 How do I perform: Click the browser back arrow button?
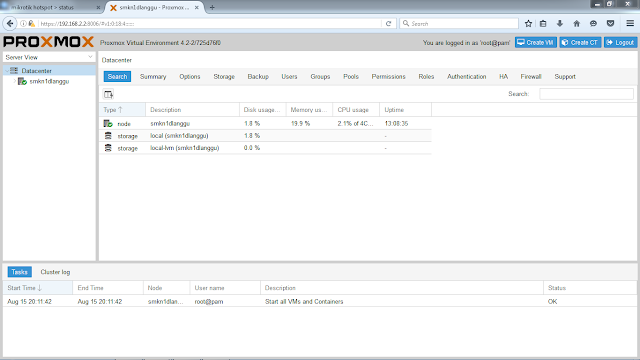click(10, 24)
